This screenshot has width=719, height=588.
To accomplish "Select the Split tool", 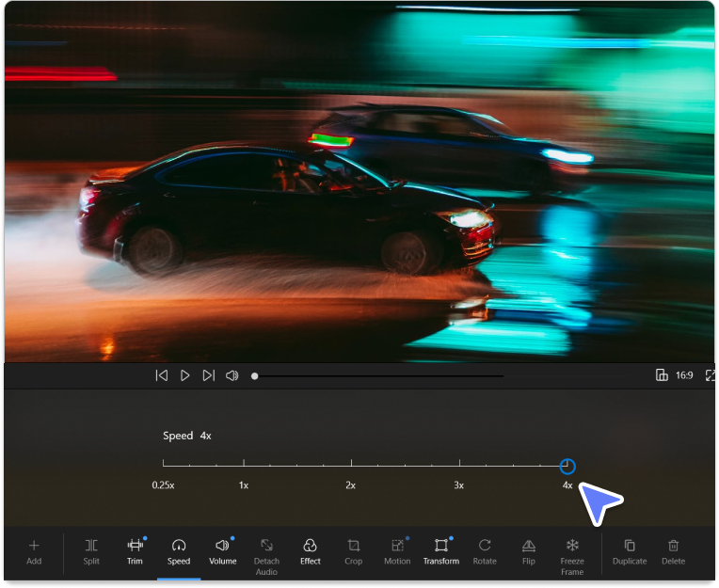I will click(91, 552).
